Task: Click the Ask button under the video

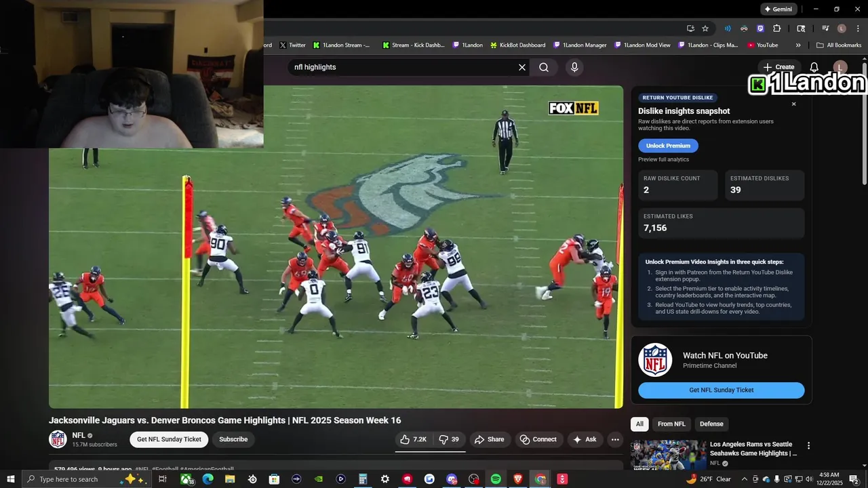Action: coord(585,439)
